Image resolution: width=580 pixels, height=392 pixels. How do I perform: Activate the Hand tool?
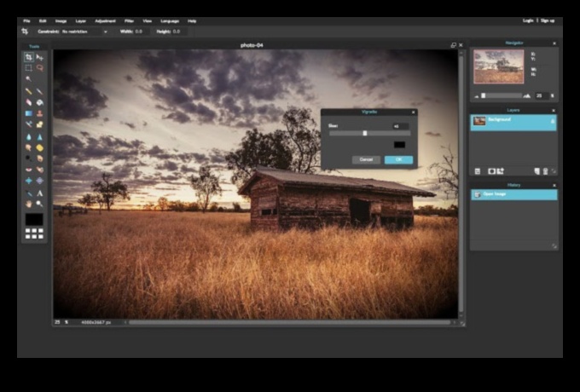pyautogui.click(x=28, y=204)
